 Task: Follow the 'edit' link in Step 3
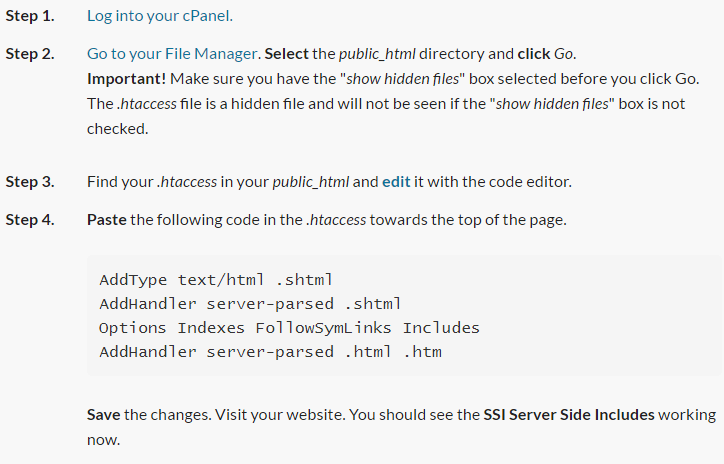pyautogui.click(x=396, y=182)
